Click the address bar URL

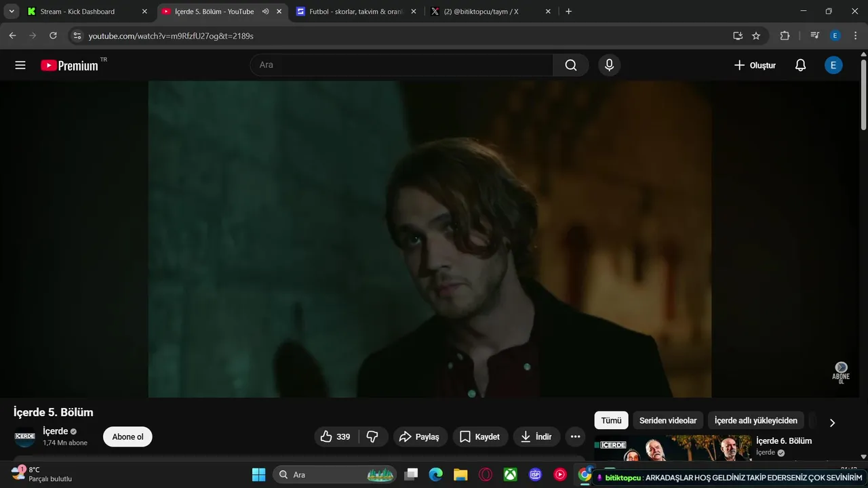coord(171,36)
